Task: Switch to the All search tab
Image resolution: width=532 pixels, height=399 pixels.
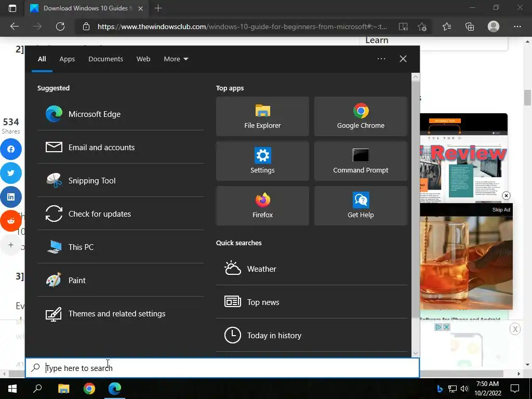Action: (x=42, y=59)
